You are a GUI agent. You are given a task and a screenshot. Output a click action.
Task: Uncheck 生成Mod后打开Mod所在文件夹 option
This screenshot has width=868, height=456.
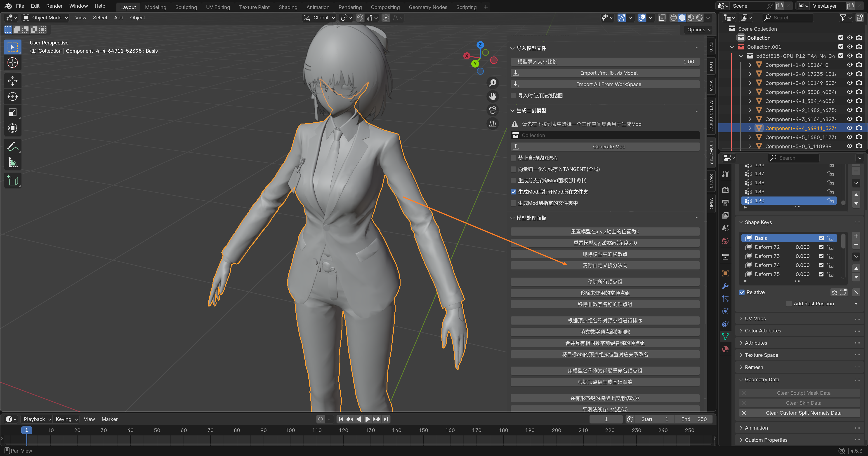(513, 192)
